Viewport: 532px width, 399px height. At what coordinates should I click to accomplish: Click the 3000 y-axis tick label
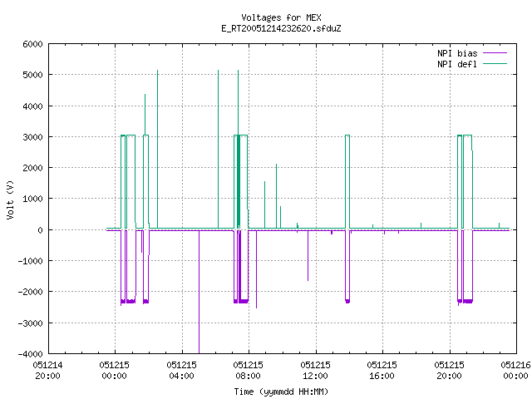33,137
